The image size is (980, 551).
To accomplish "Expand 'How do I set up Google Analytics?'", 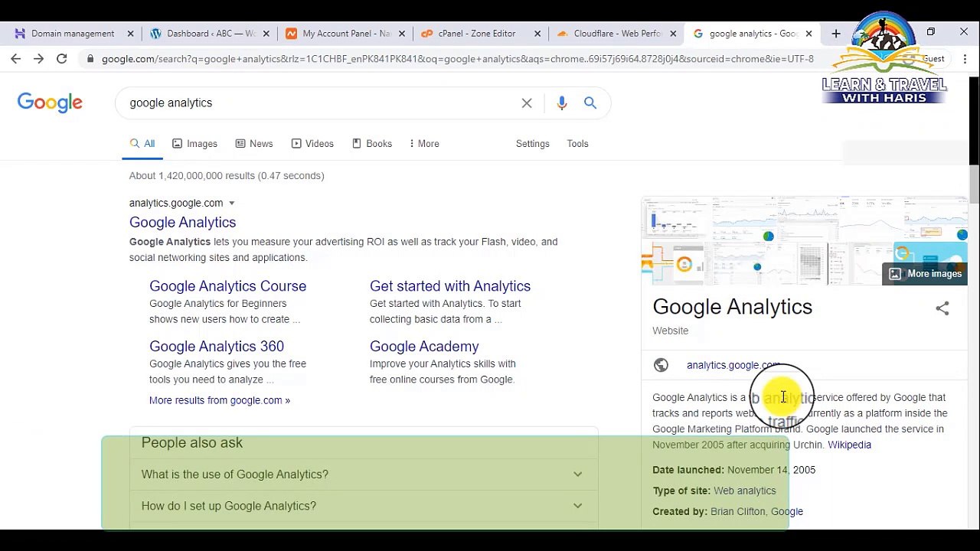I will [x=363, y=506].
